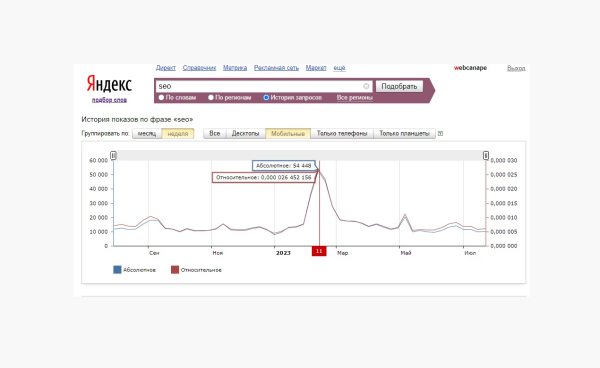
Task: Grab the right chart range slider handle
Action: tap(486, 155)
